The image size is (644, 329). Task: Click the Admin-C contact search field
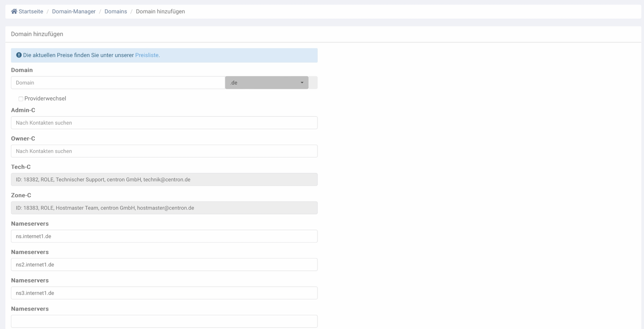tap(164, 123)
